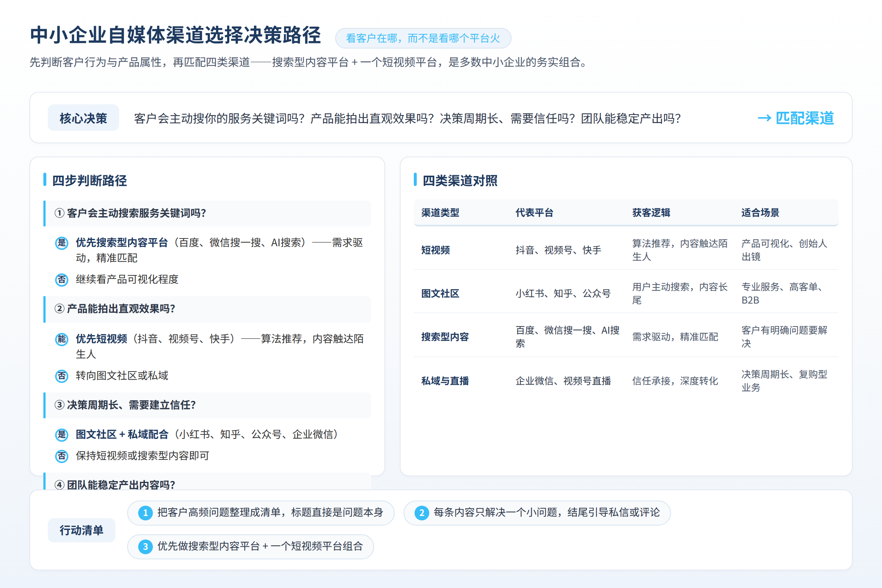This screenshot has width=882, height=588.
Task: Click the 行动清单 label badge
Action: (x=81, y=530)
